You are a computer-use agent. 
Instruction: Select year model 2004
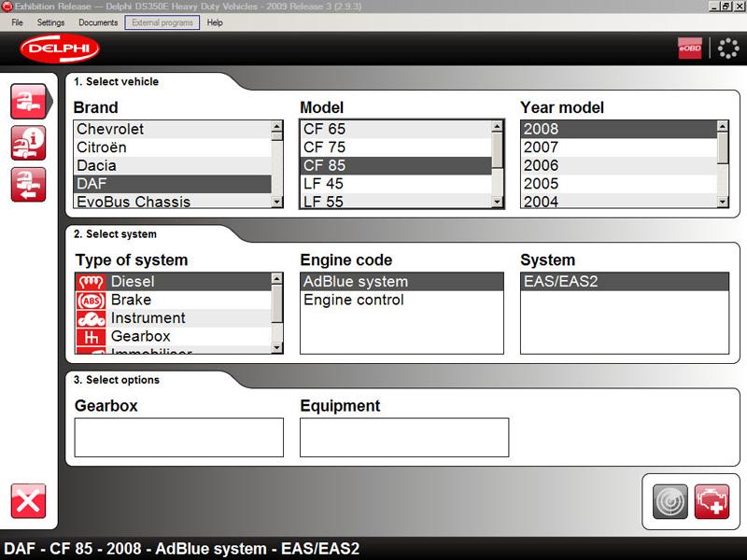619,201
